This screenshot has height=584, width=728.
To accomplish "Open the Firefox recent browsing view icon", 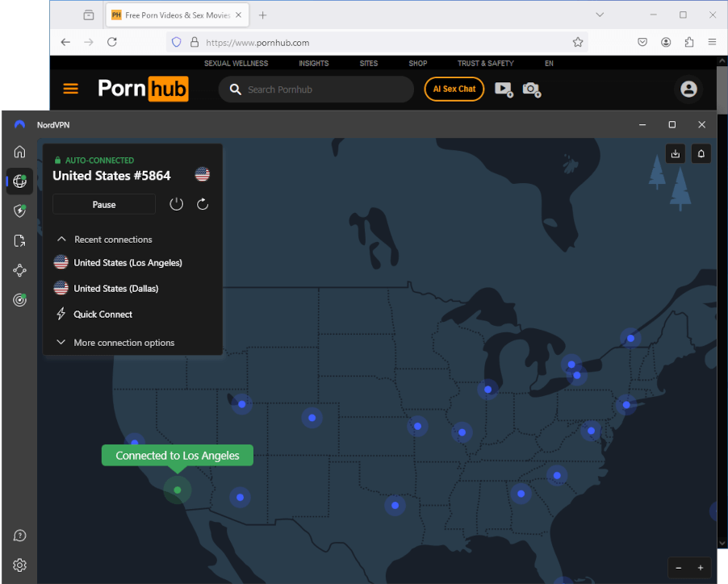I will click(x=89, y=15).
